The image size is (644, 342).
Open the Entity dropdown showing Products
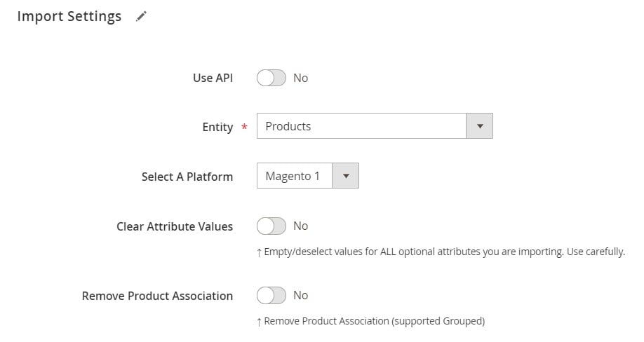(x=361, y=126)
